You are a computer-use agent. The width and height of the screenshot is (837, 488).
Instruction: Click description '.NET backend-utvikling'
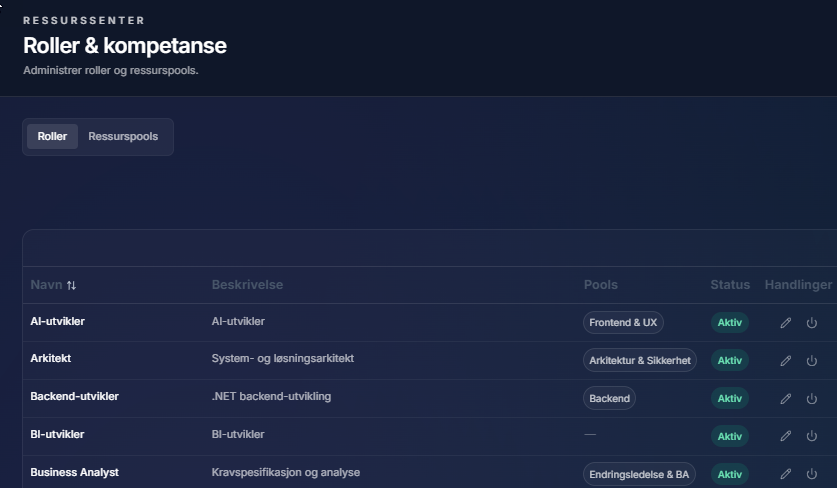click(x=271, y=396)
